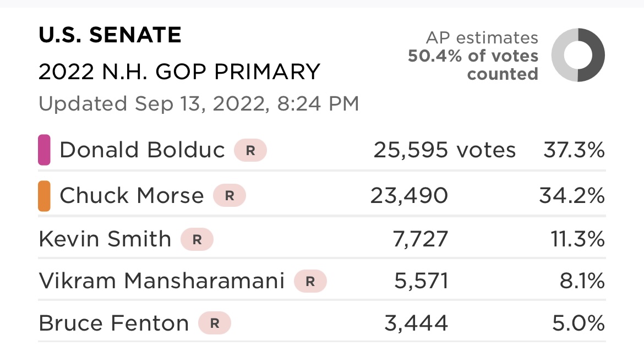Viewport: 644px width, 346px height.
Task: Click Bolduc's 25,595 votes count
Action: click(444, 150)
